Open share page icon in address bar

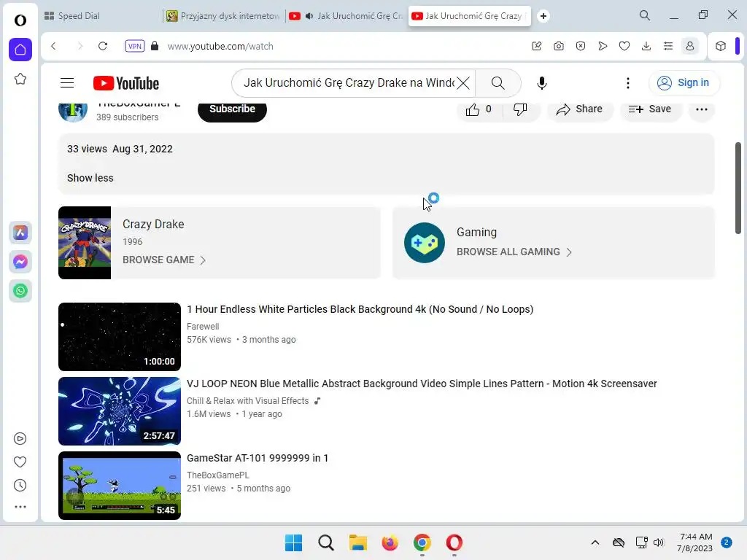537,46
